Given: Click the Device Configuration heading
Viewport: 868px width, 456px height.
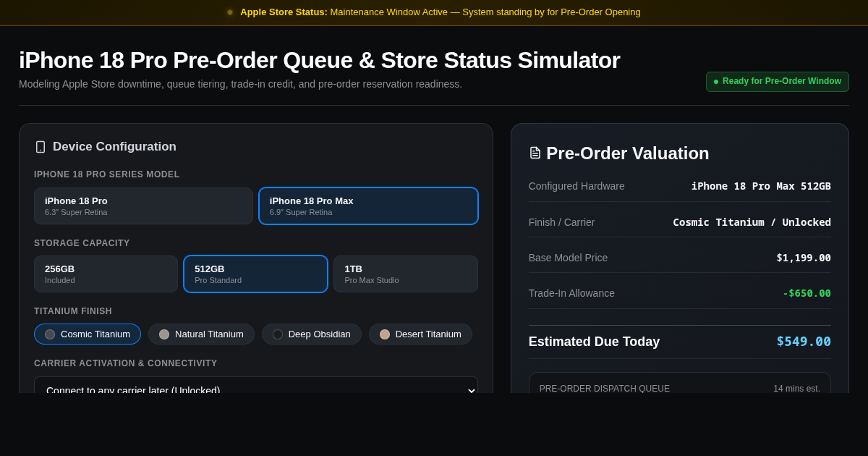Looking at the screenshot, I should [x=114, y=147].
